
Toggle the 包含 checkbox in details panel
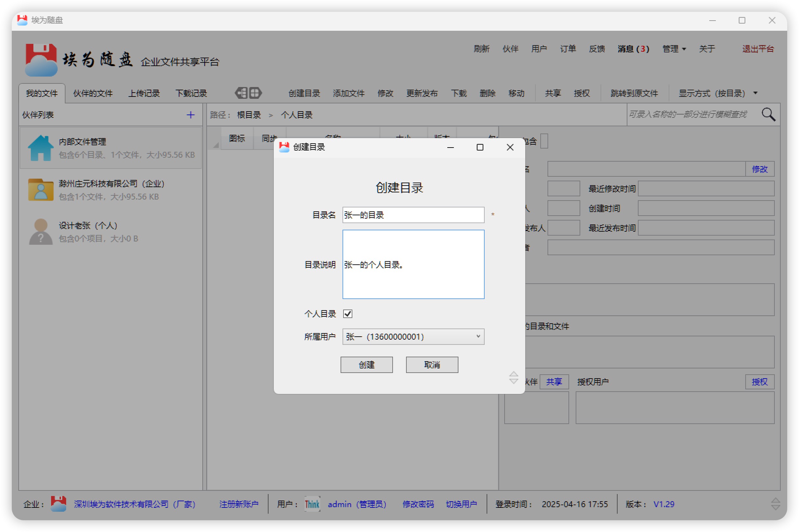544,141
